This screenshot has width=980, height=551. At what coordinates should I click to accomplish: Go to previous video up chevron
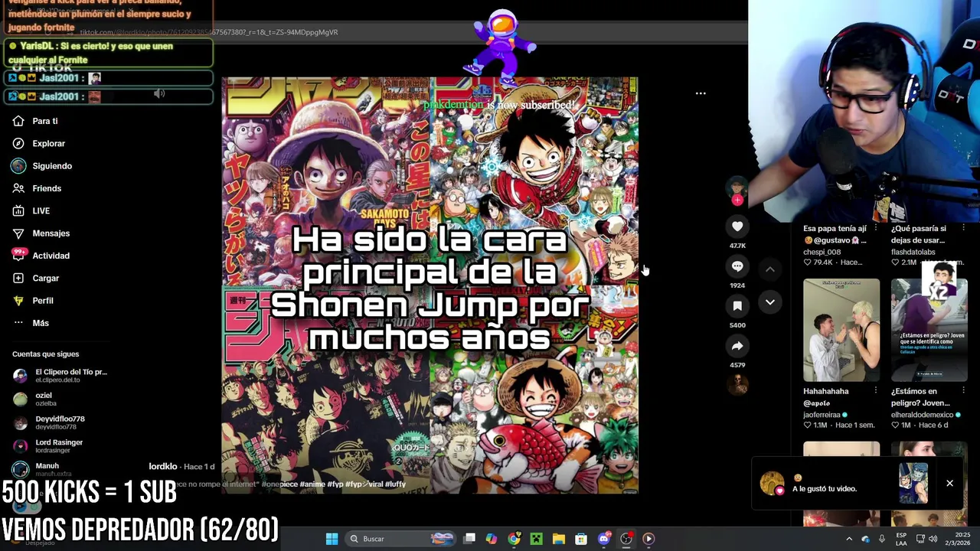pyautogui.click(x=770, y=269)
